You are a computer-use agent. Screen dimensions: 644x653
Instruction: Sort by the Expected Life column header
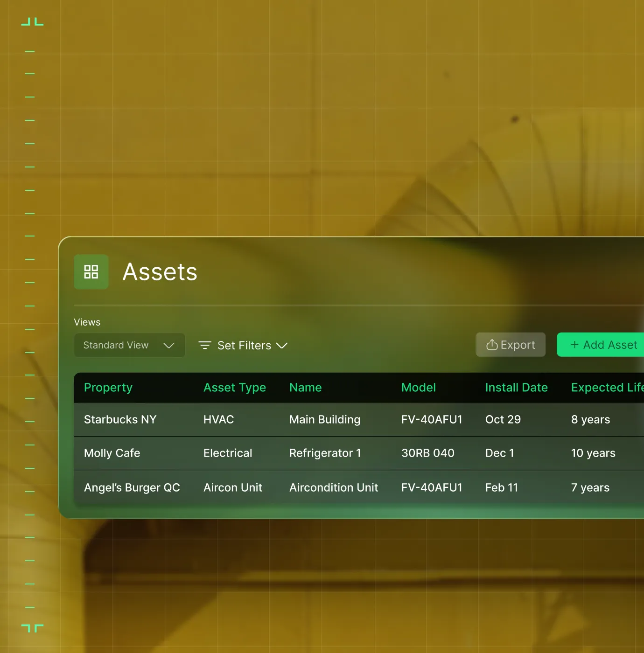pos(607,388)
